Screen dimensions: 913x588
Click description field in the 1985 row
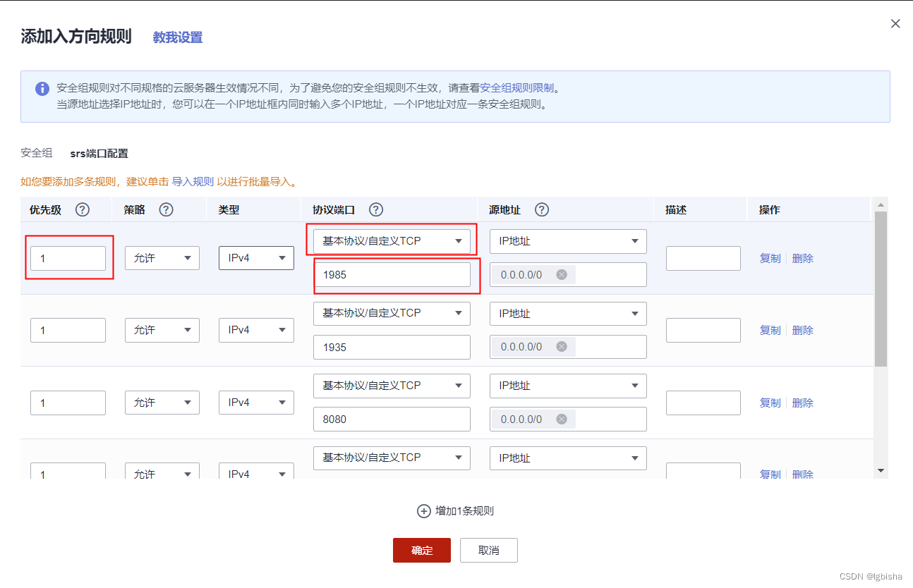tap(703, 258)
